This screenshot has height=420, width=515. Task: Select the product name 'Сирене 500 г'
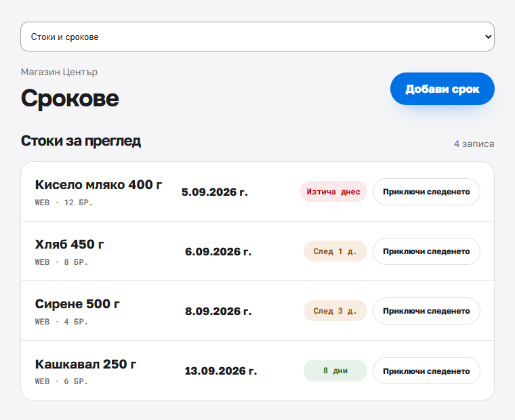tap(77, 304)
